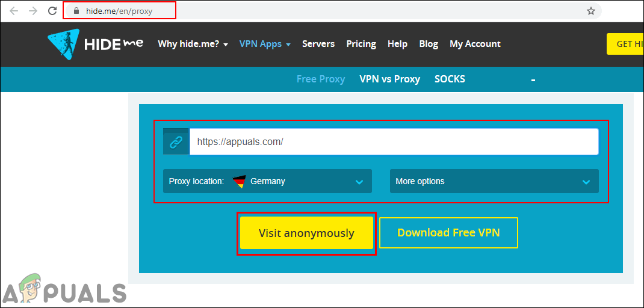
Task: Switch to the SOCKS tab
Action: [x=450, y=79]
